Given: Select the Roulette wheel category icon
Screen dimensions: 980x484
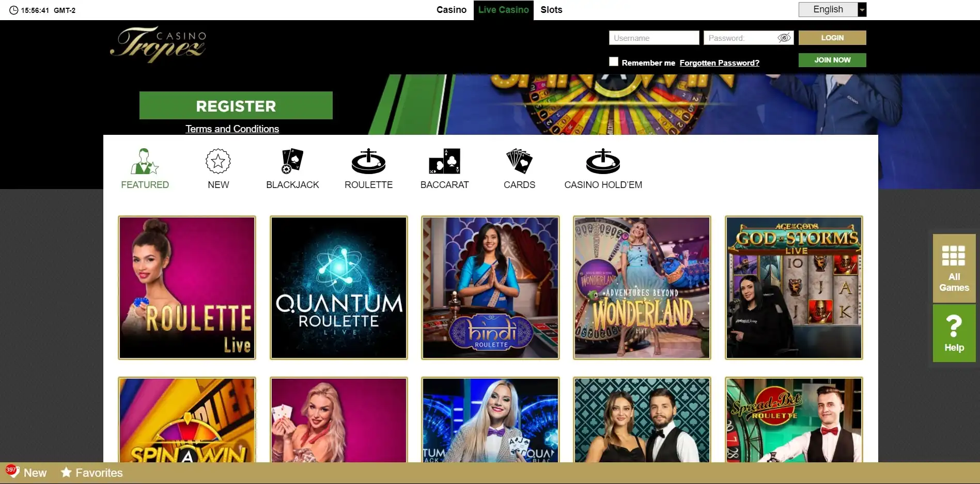Looking at the screenshot, I should [x=368, y=161].
